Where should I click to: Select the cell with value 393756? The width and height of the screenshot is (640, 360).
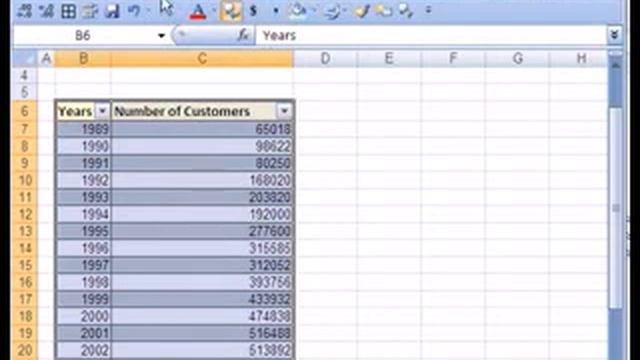pyautogui.click(x=202, y=282)
